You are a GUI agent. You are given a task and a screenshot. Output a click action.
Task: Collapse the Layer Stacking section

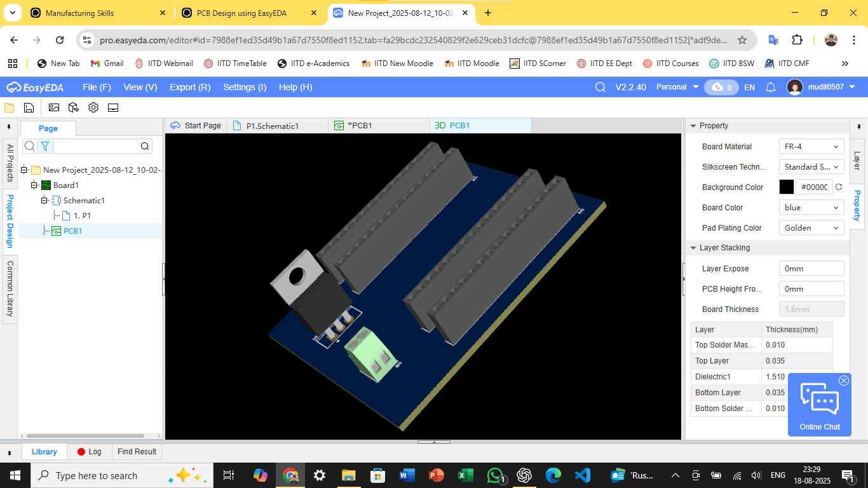click(x=693, y=248)
